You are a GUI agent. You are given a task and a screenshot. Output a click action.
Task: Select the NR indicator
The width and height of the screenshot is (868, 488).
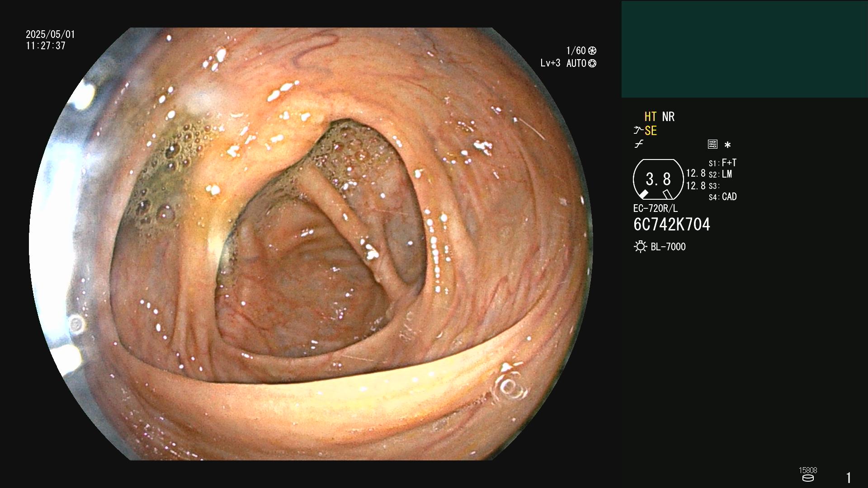pyautogui.click(x=668, y=117)
